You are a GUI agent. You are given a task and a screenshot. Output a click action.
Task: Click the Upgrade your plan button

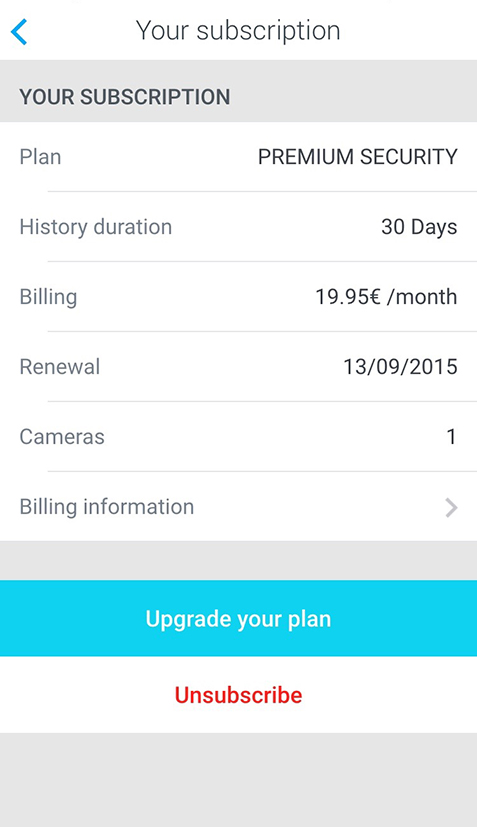[238, 618]
